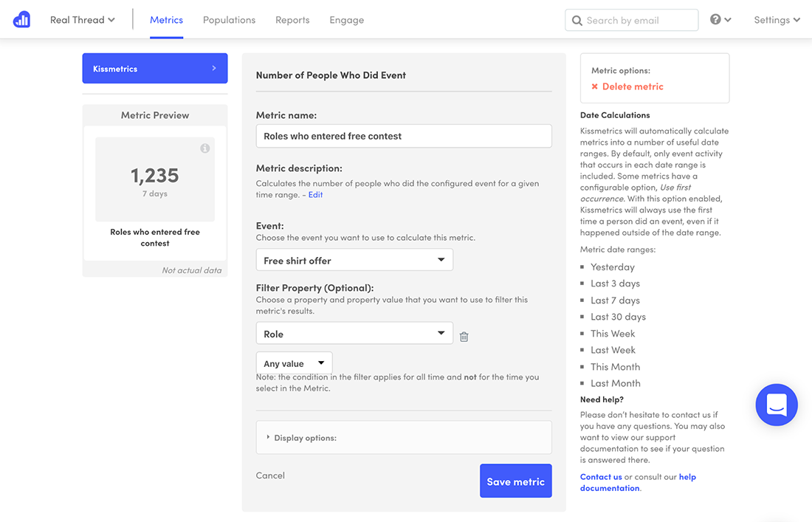Viewport: 812px width, 522px height.
Task: Click the 1,235 metric preview card
Action: (x=155, y=179)
